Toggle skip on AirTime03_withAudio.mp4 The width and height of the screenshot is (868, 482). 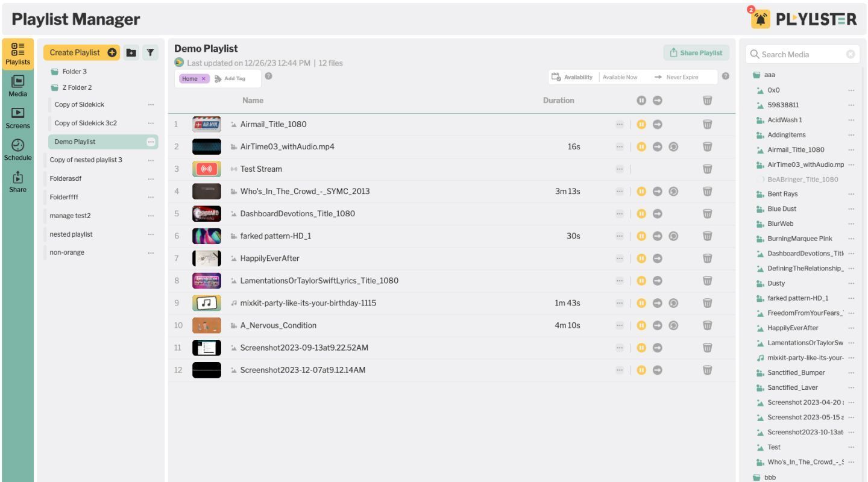pyautogui.click(x=657, y=146)
